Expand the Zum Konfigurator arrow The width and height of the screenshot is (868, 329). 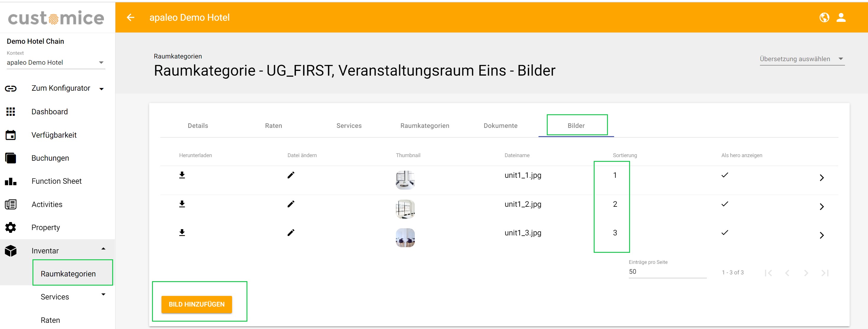[x=102, y=89]
